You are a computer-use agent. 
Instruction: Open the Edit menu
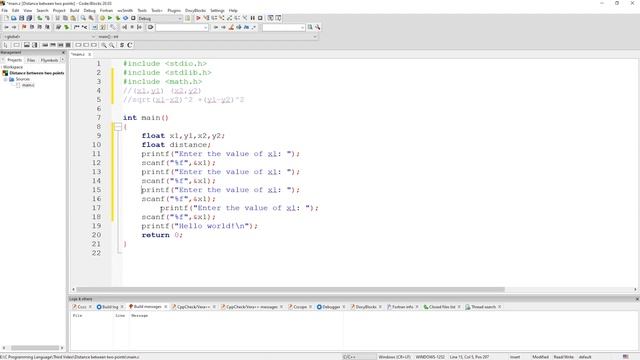pos(16,10)
